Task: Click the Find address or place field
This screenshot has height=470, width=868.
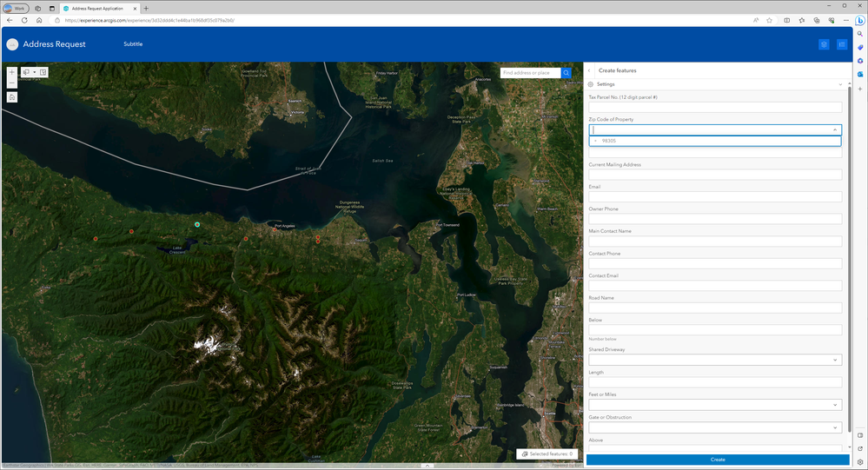Action: click(x=530, y=72)
